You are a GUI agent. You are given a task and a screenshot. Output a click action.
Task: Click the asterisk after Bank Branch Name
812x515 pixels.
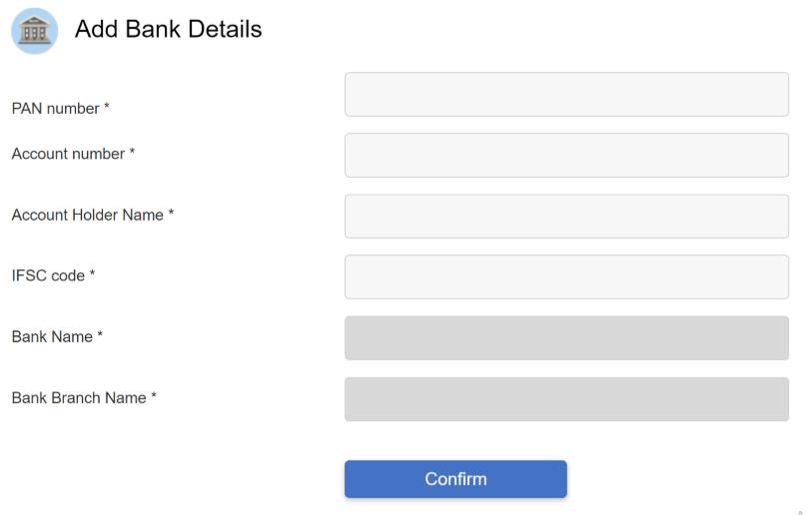pyautogui.click(x=154, y=397)
